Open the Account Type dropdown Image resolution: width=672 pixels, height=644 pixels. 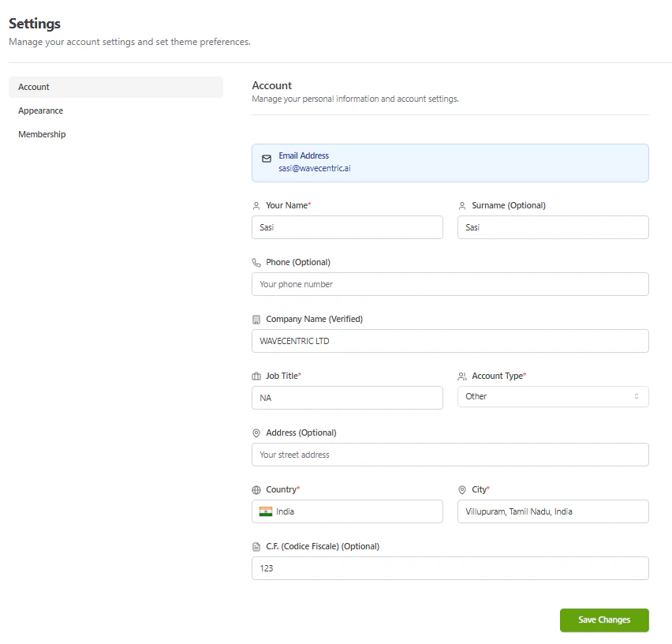[x=552, y=396]
